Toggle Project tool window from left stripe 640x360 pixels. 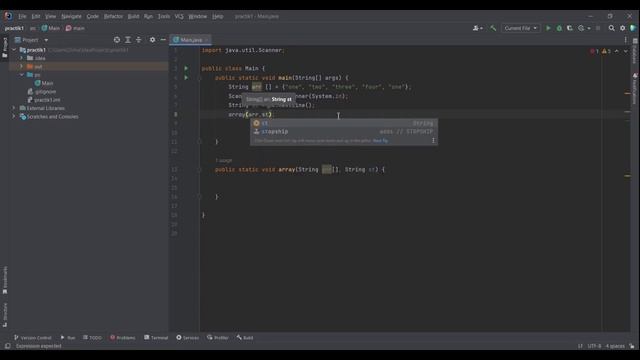pos(5,47)
